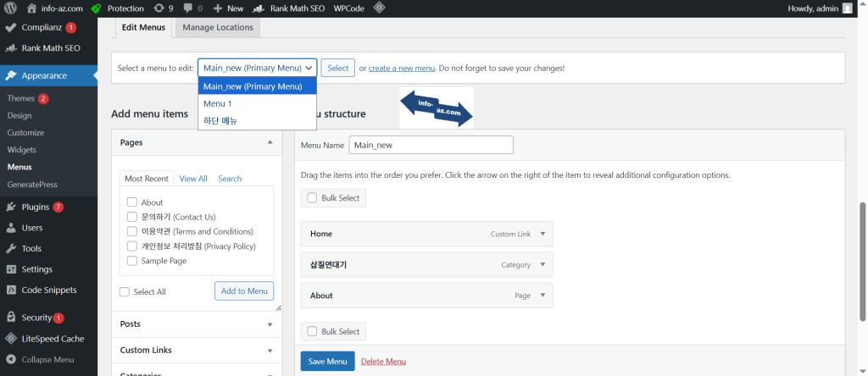
Task: Tick the Sample Page checkbox
Action: point(132,261)
